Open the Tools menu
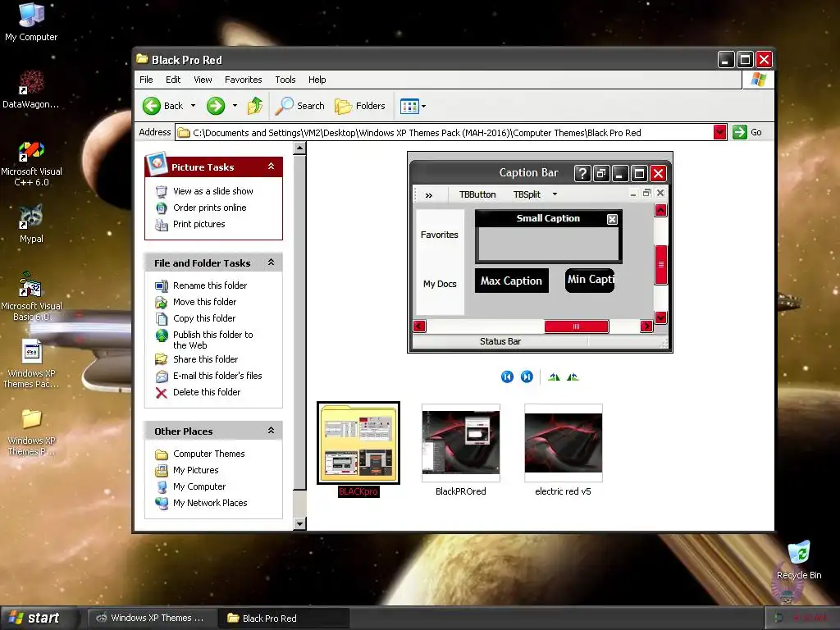The width and height of the screenshot is (840, 630). coord(285,80)
